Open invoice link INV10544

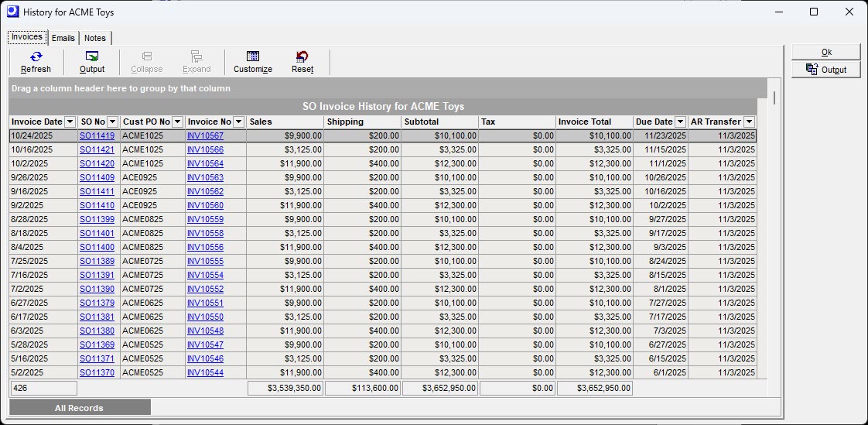pyautogui.click(x=205, y=372)
